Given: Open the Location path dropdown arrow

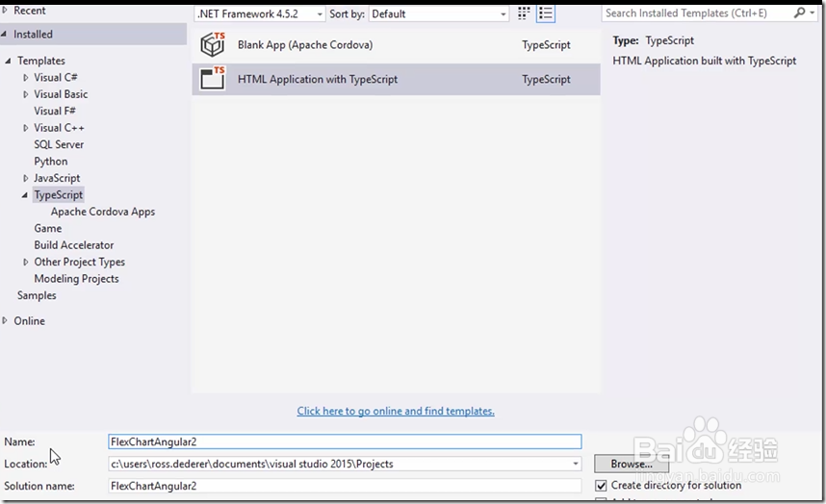Looking at the screenshot, I should (x=576, y=464).
